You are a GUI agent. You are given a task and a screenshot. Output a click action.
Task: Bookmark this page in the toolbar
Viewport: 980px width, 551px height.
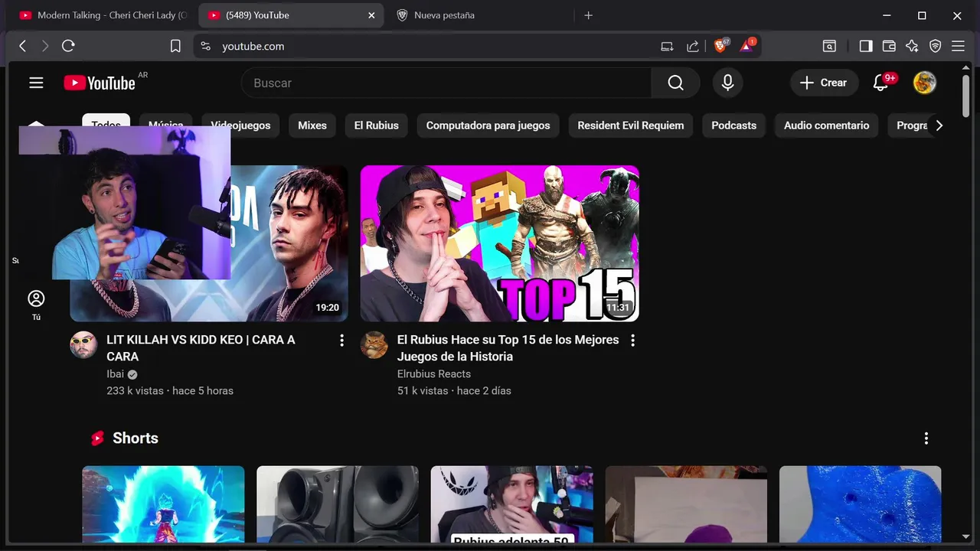(175, 46)
